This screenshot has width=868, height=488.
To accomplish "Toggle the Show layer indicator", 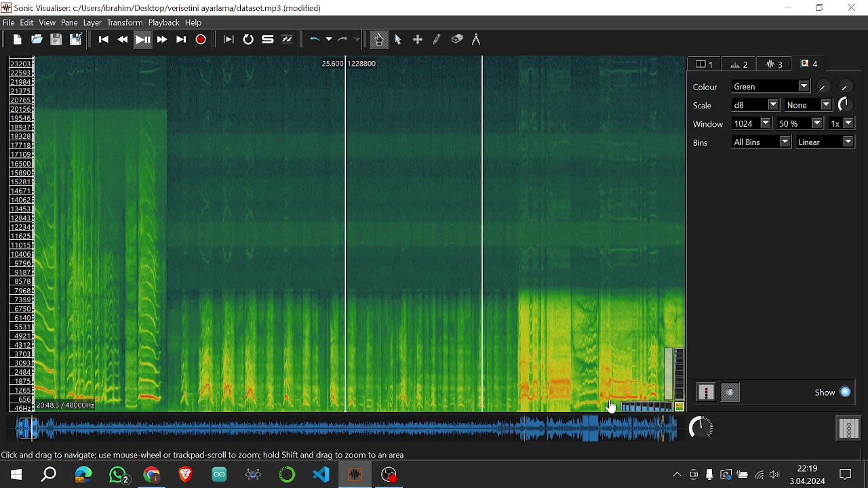I will [x=845, y=392].
